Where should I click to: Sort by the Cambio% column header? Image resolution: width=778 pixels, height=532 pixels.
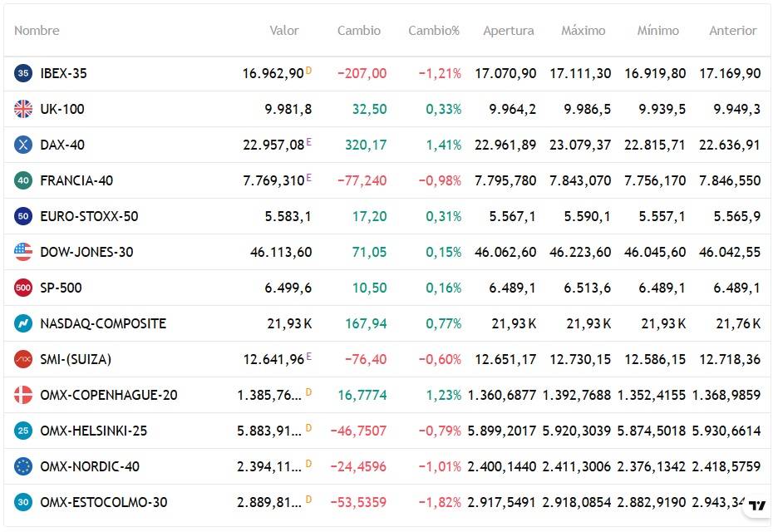coord(434,31)
